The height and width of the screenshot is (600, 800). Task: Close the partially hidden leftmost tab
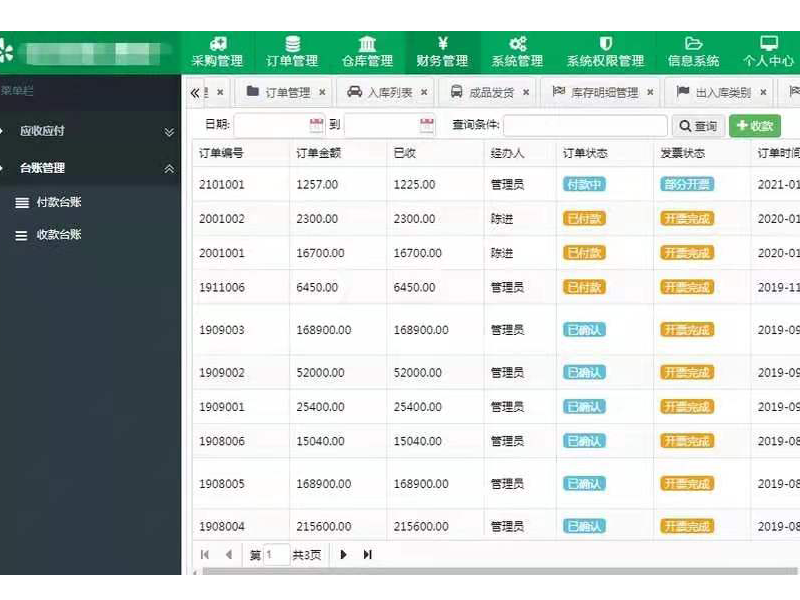pos(220,92)
